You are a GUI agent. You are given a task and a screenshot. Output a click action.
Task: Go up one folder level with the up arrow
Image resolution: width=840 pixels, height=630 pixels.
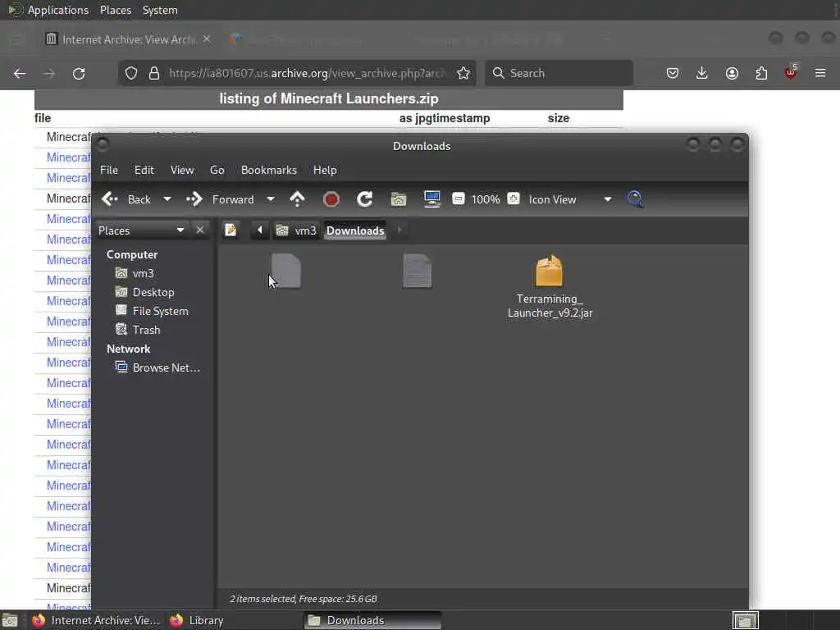click(297, 199)
